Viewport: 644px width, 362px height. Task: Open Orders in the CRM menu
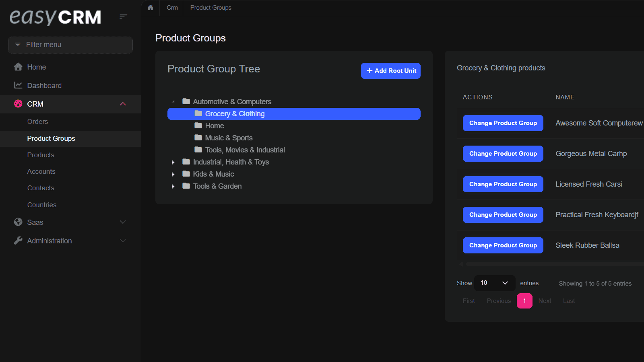tap(37, 121)
